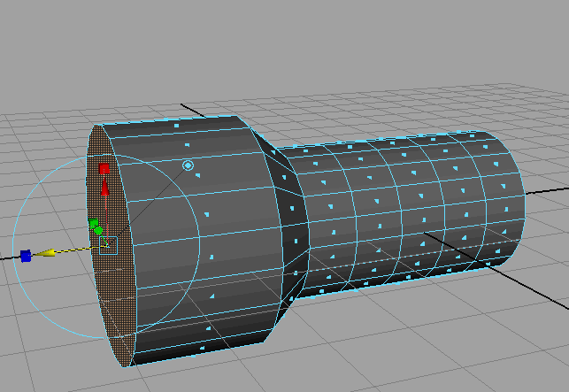
Task: Click the green cube scale handle
Action: pyautogui.click(x=94, y=223)
